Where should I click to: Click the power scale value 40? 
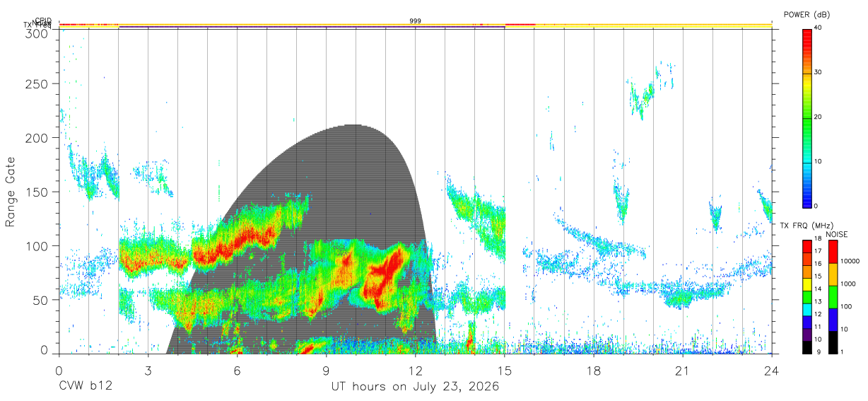pos(819,28)
